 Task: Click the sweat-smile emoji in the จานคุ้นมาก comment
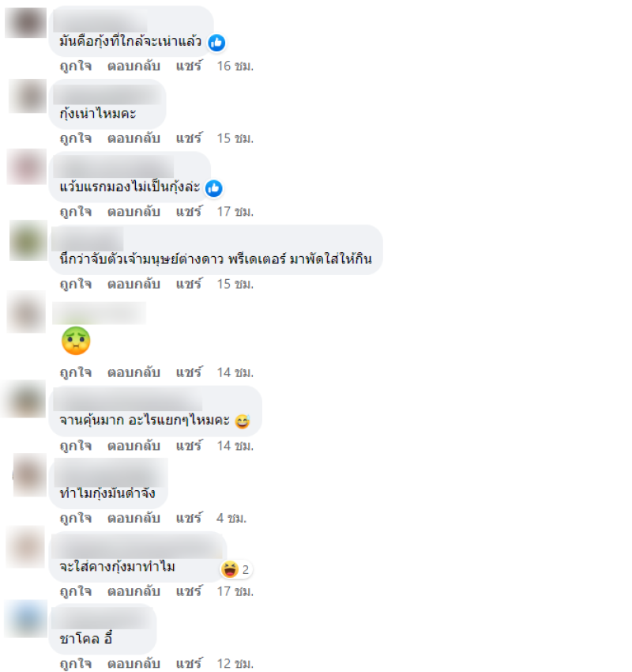pos(243,421)
